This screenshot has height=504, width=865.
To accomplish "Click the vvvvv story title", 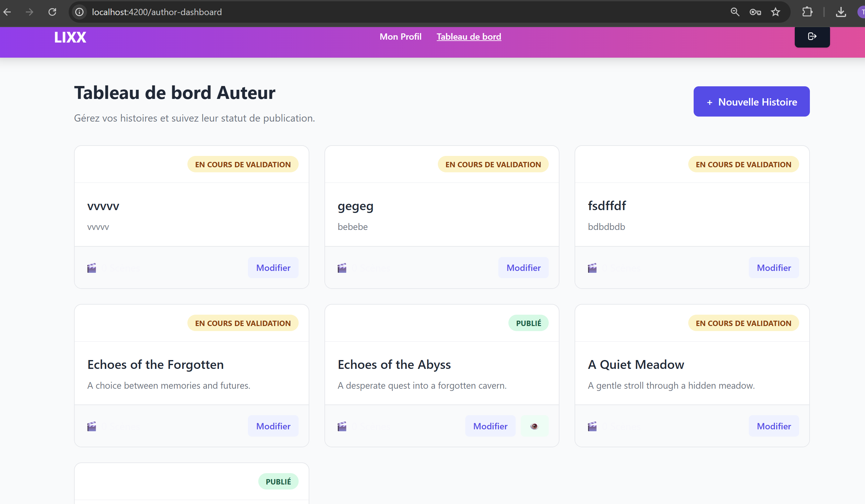I will pos(103,206).
